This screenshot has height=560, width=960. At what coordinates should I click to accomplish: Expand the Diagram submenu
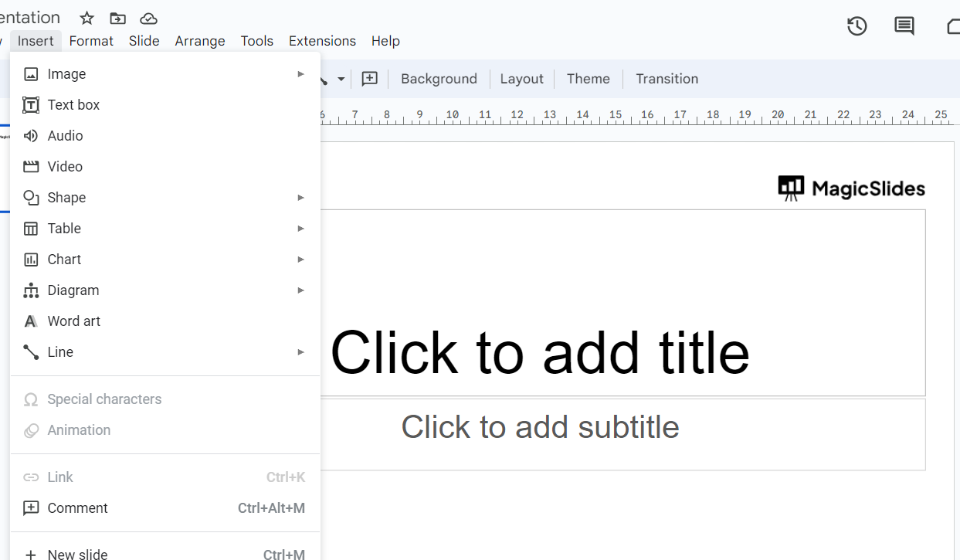300,290
